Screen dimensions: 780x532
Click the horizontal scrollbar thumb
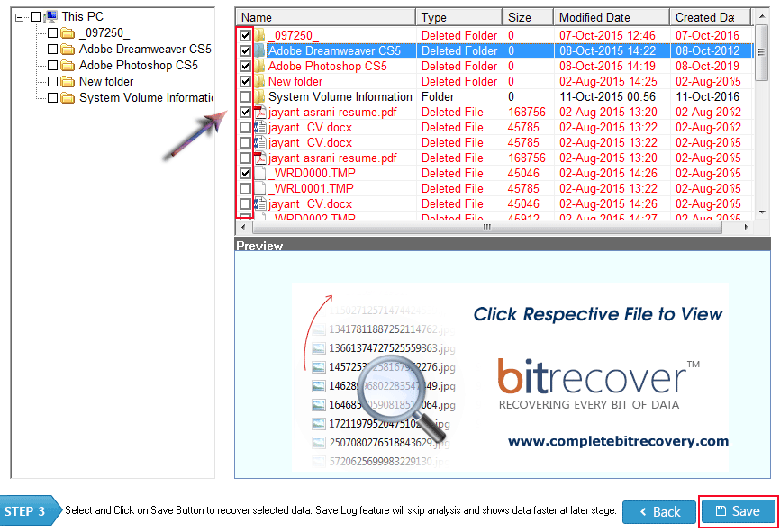click(x=487, y=227)
